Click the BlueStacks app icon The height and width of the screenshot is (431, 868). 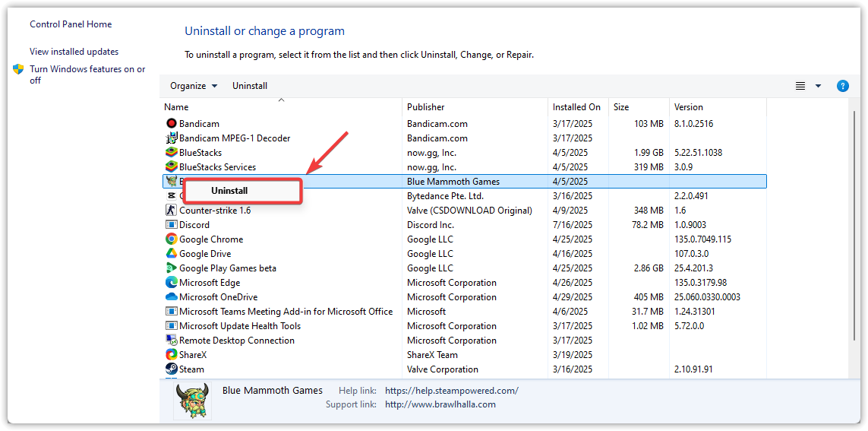pyautogui.click(x=171, y=152)
